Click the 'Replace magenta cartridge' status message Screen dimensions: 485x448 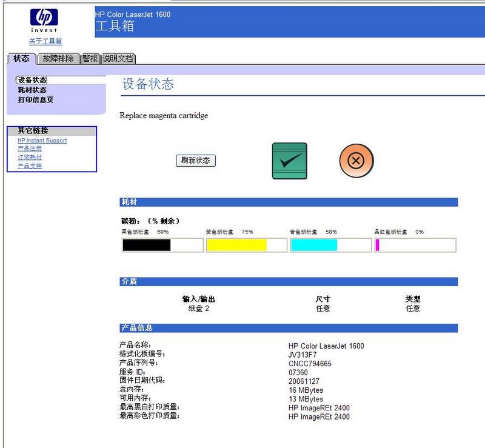tap(164, 116)
